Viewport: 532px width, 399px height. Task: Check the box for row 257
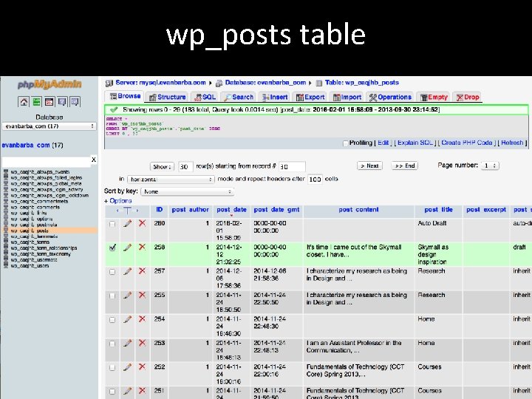pyautogui.click(x=112, y=272)
